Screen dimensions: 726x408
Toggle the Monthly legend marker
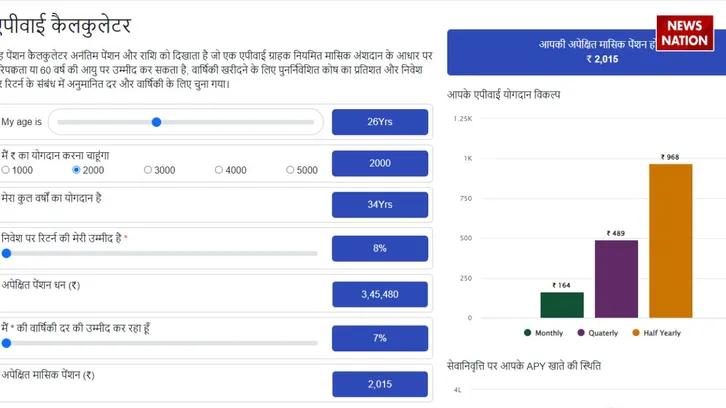pos(527,332)
